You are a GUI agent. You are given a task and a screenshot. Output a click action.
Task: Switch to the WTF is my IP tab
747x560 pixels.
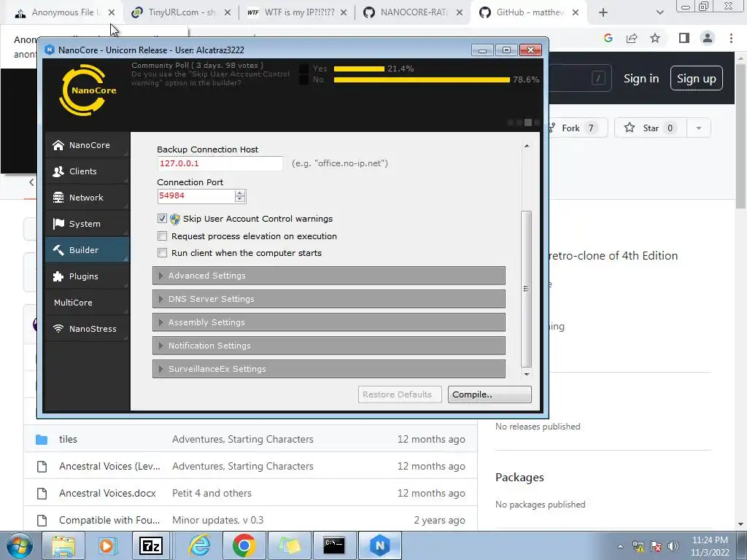click(298, 12)
